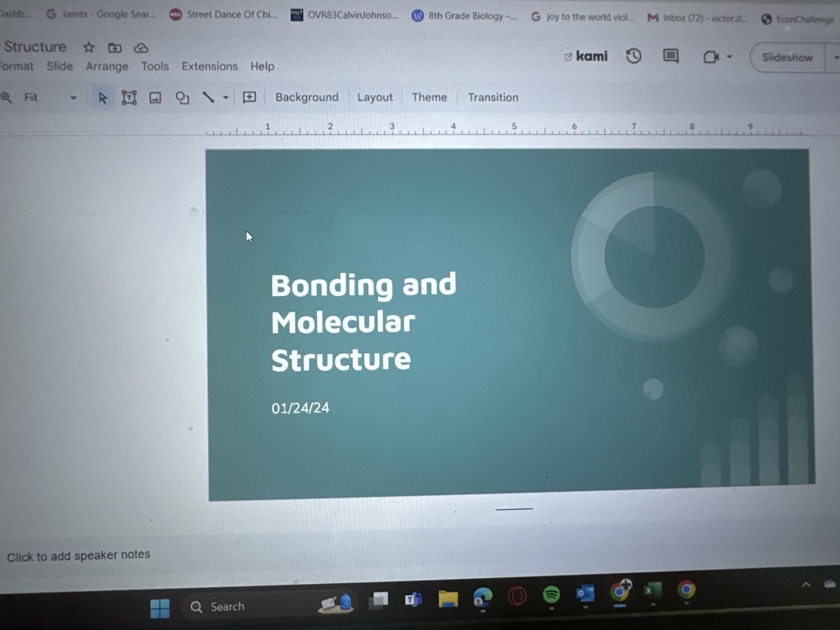Screen dimensions: 840x630
Task: Open the comments history icon
Action: click(x=670, y=56)
